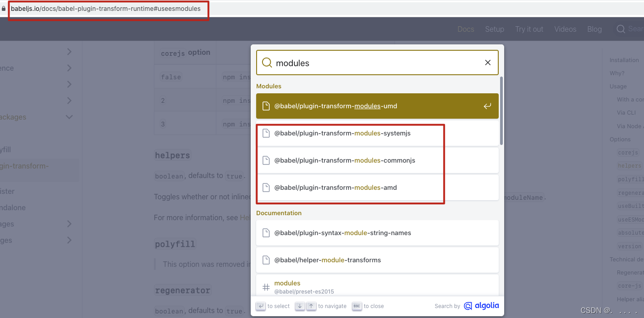Click the down arrow key icon in the footer
This screenshot has width=644, height=318.
[300, 306]
